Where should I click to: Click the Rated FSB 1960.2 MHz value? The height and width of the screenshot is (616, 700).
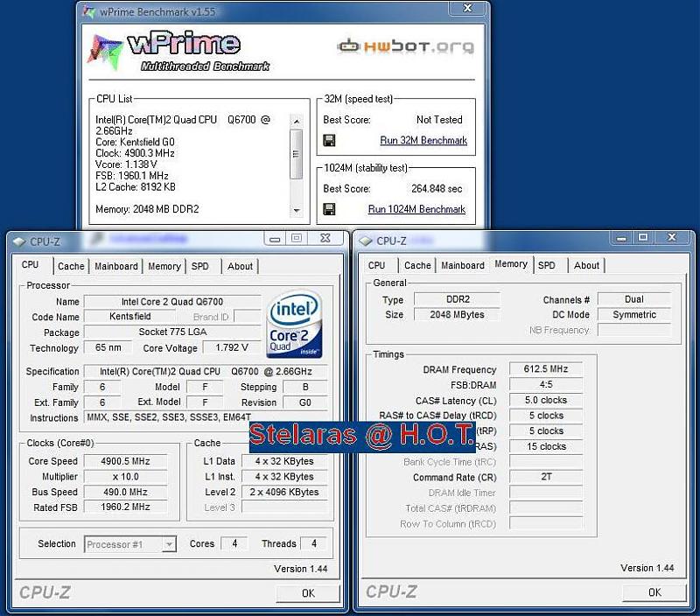(x=125, y=507)
